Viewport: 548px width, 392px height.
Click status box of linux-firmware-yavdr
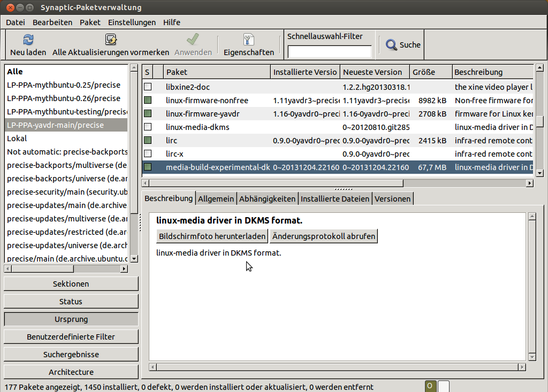tap(148, 114)
